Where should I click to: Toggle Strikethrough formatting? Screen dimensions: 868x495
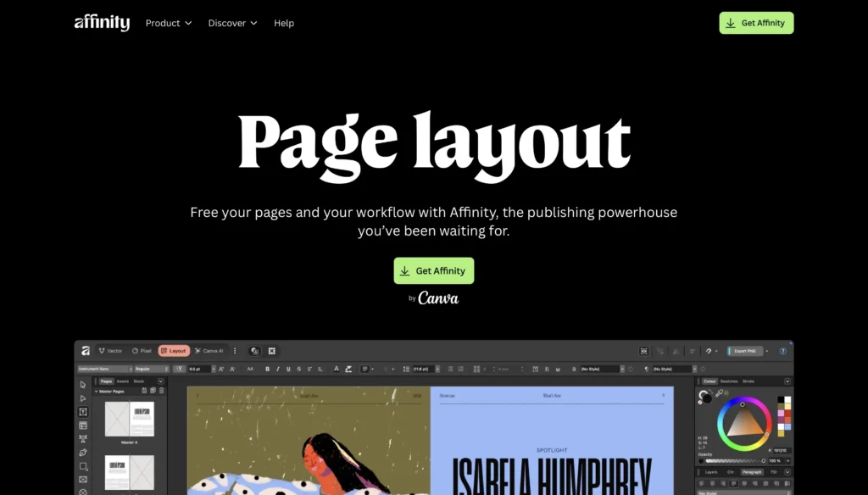point(299,369)
